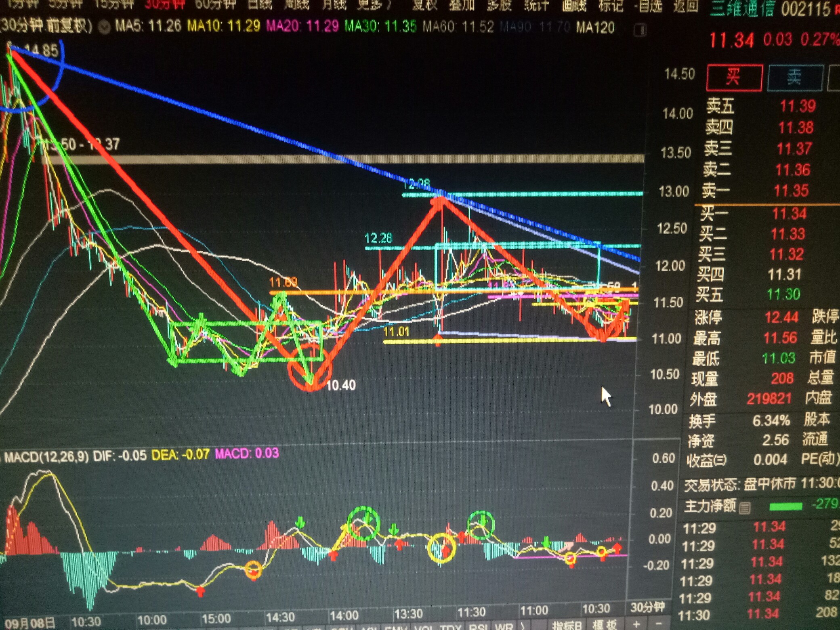
Task: Zoom out chart with minus icon
Action: pyautogui.click(x=658, y=624)
